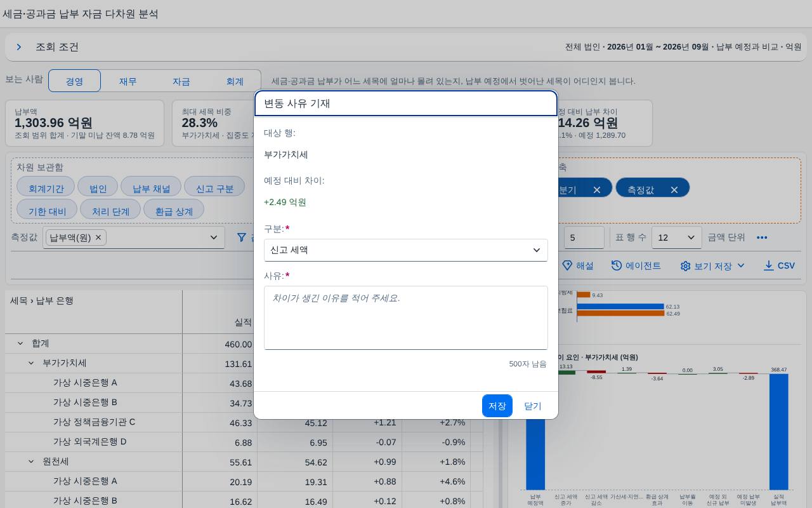
Task: Download data with the CSV button
Action: point(779,265)
